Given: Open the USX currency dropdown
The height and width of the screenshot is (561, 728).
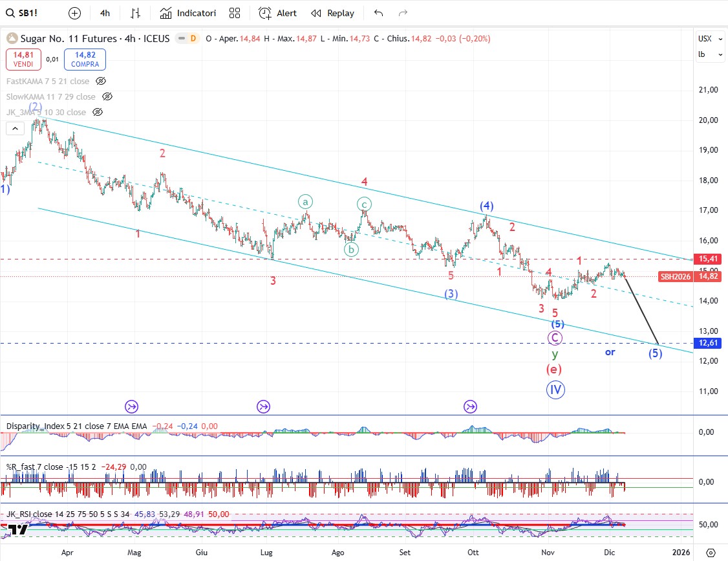Looking at the screenshot, I should 711,39.
